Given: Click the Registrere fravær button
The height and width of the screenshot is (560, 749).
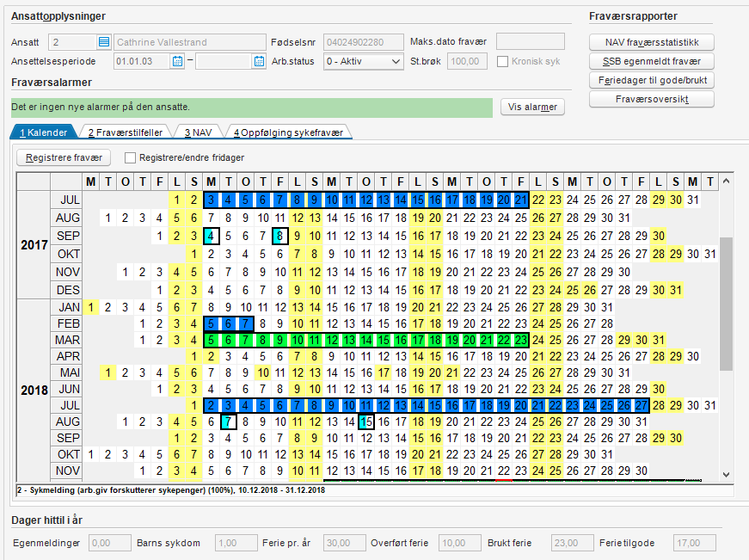Looking at the screenshot, I should (64, 157).
